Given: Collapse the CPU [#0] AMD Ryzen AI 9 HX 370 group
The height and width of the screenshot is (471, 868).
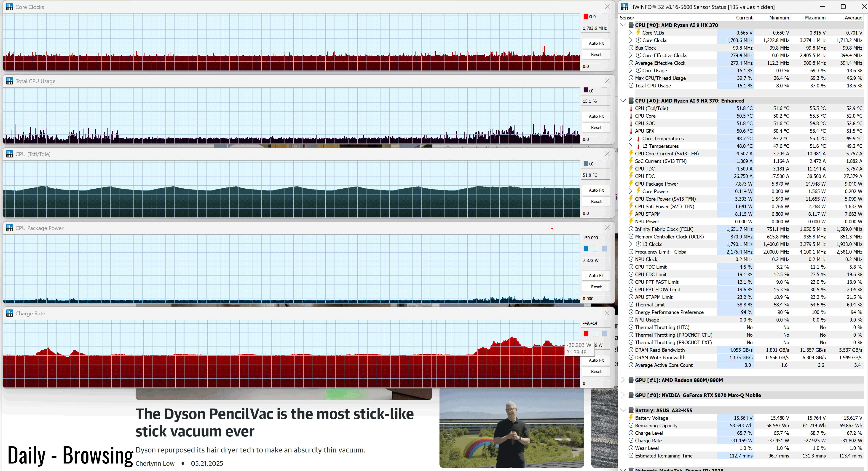Looking at the screenshot, I should (623, 25).
